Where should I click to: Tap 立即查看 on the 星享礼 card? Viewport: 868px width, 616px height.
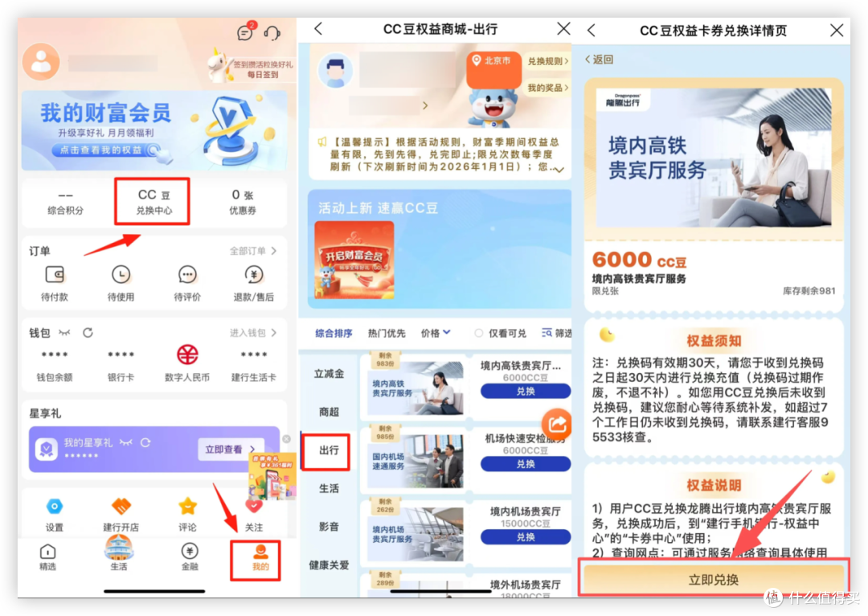click(231, 450)
